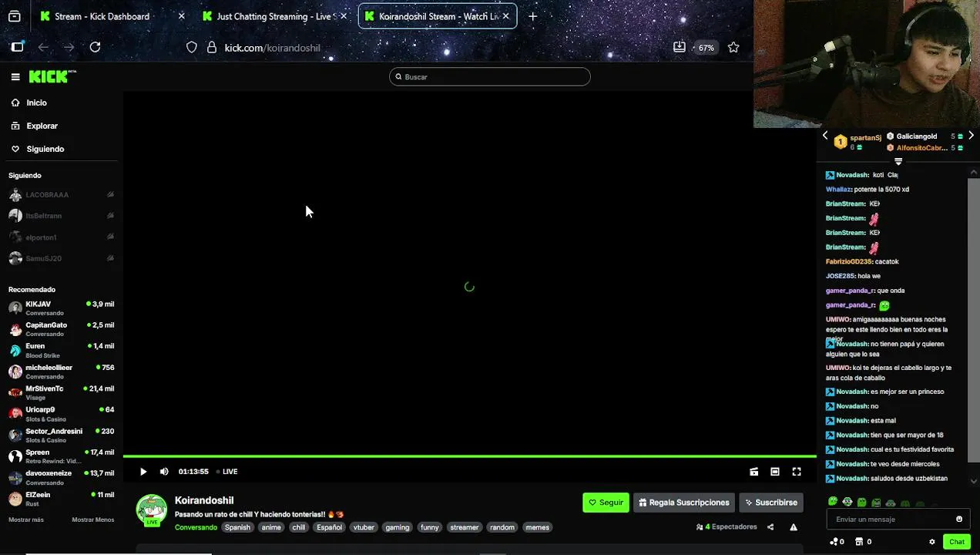Viewport: 980px width, 555px height.
Task: Open recommended channel ElZeein
Action: click(62, 499)
